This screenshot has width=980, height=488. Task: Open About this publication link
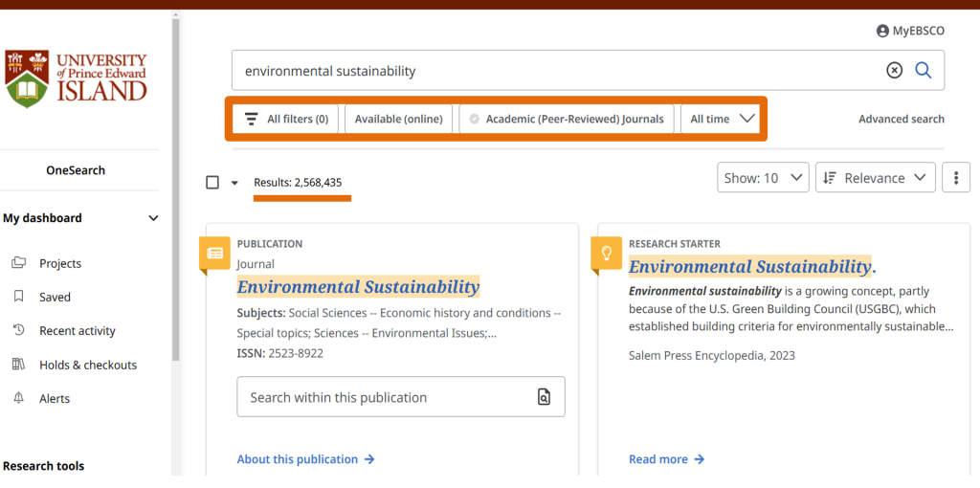tap(305, 459)
